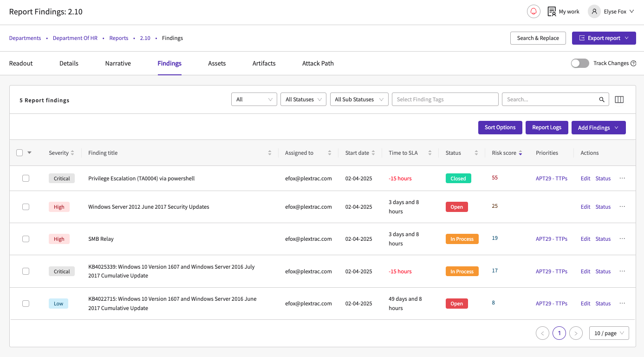Open the All Sub Statuses dropdown
This screenshot has height=357, width=644.
[359, 99]
